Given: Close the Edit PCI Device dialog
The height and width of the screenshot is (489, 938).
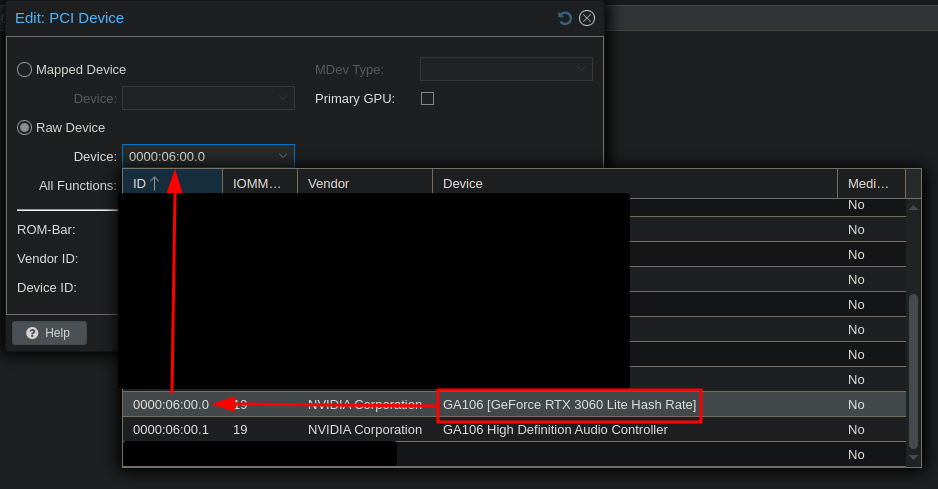Looking at the screenshot, I should (x=587, y=18).
